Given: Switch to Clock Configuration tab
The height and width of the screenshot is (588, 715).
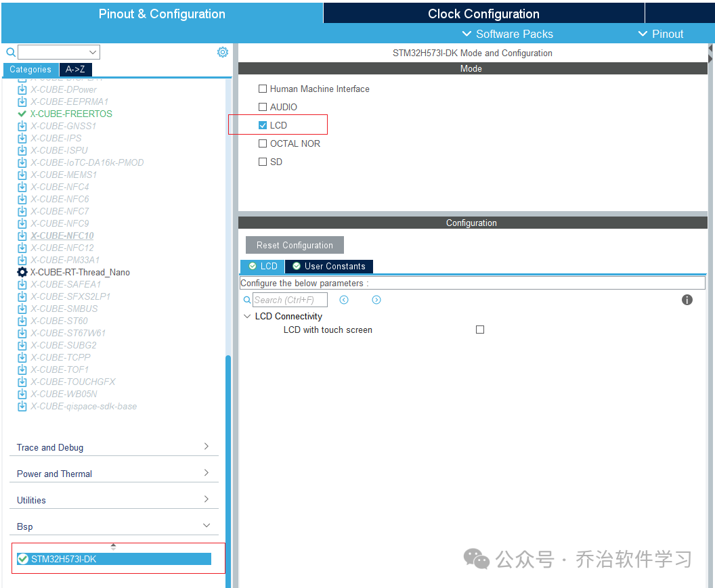Looking at the screenshot, I should point(484,14).
